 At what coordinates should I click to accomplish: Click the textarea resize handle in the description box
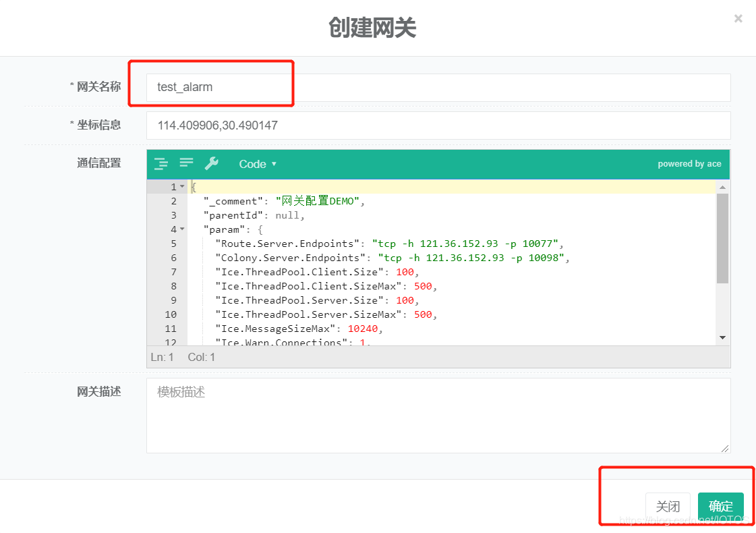(725, 448)
